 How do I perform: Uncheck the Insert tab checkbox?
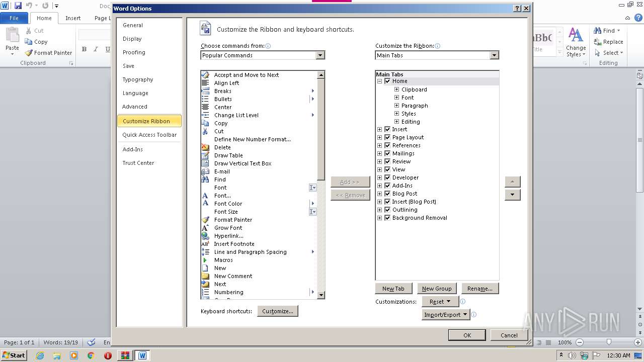pyautogui.click(x=387, y=129)
